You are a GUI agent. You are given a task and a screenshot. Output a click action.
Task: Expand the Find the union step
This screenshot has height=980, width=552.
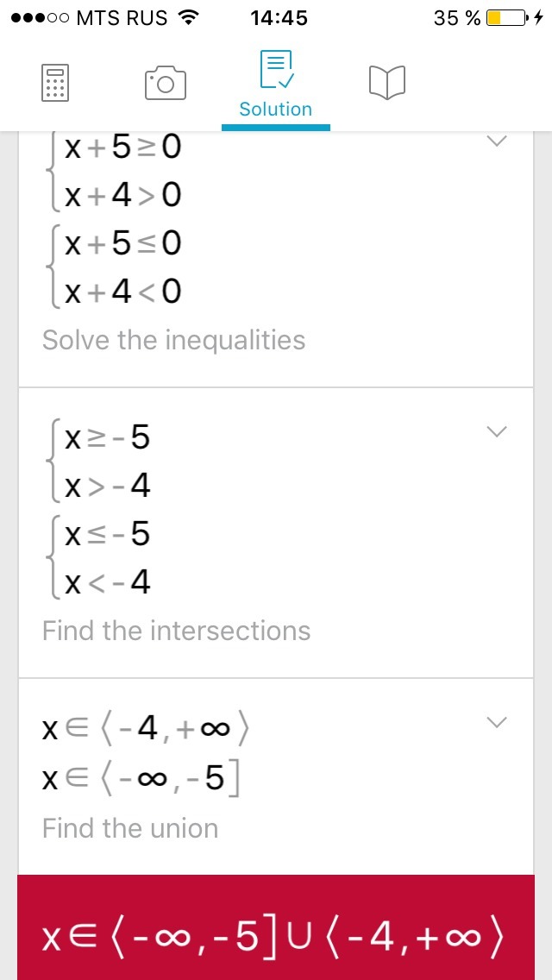coord(496,722)
